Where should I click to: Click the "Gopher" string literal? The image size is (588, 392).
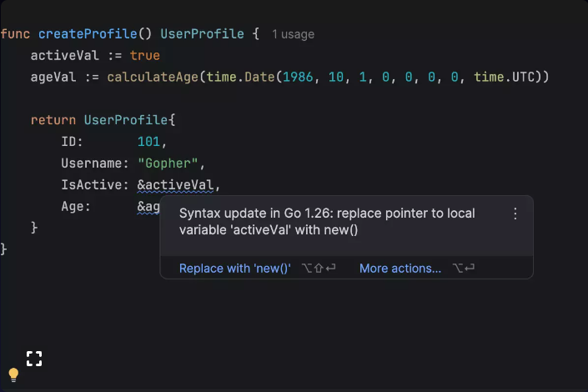168,163
